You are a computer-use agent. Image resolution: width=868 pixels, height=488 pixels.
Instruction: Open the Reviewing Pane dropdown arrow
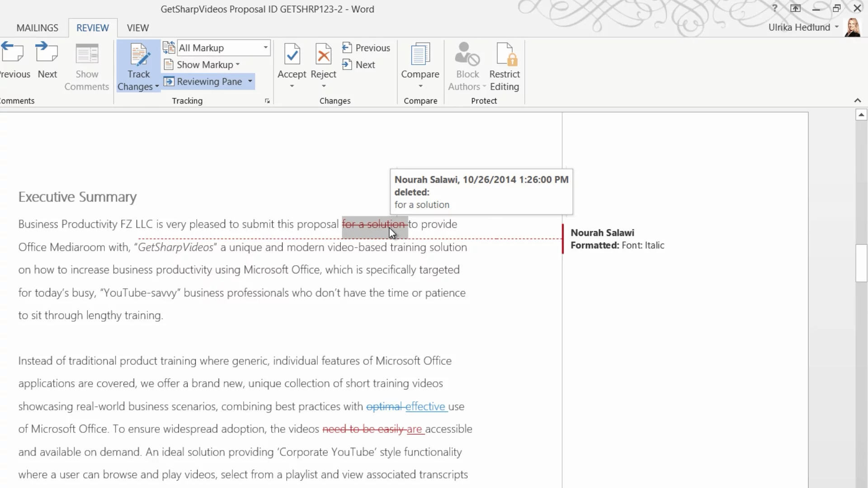(x=250, y=82)
